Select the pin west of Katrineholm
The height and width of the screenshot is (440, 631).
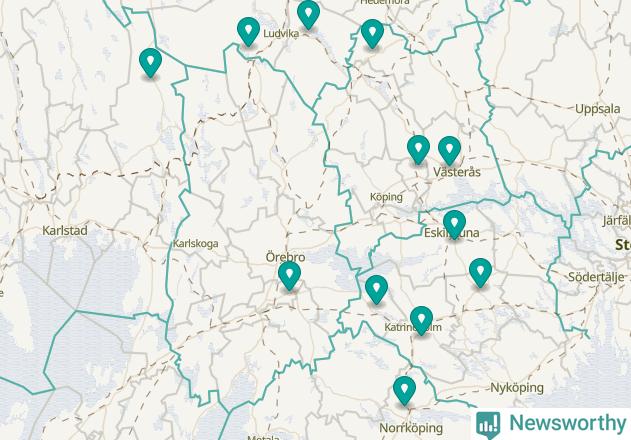click(377, 290)
